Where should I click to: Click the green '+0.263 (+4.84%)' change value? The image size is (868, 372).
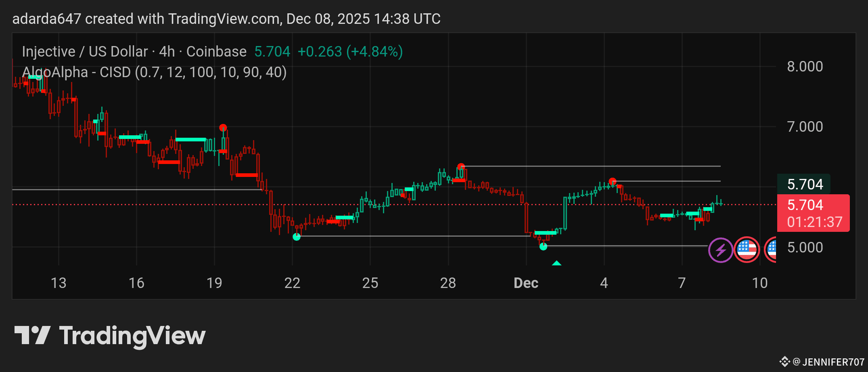click(350, 52)
